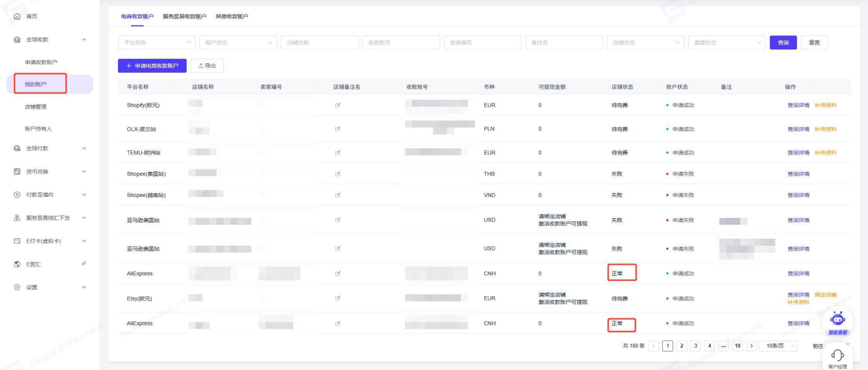Click the 首页 home icon in sidebar
Viewport: 868px width, 370px height.
click(16, 17)
